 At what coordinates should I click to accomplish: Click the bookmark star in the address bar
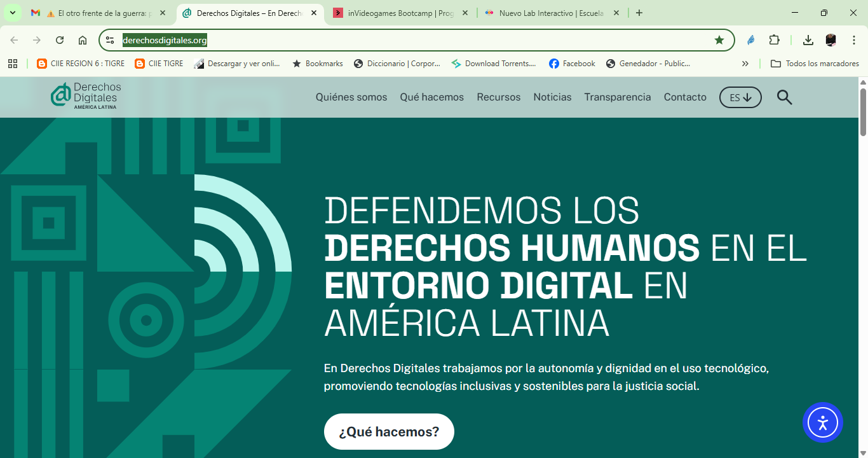[x=719, y=39]
